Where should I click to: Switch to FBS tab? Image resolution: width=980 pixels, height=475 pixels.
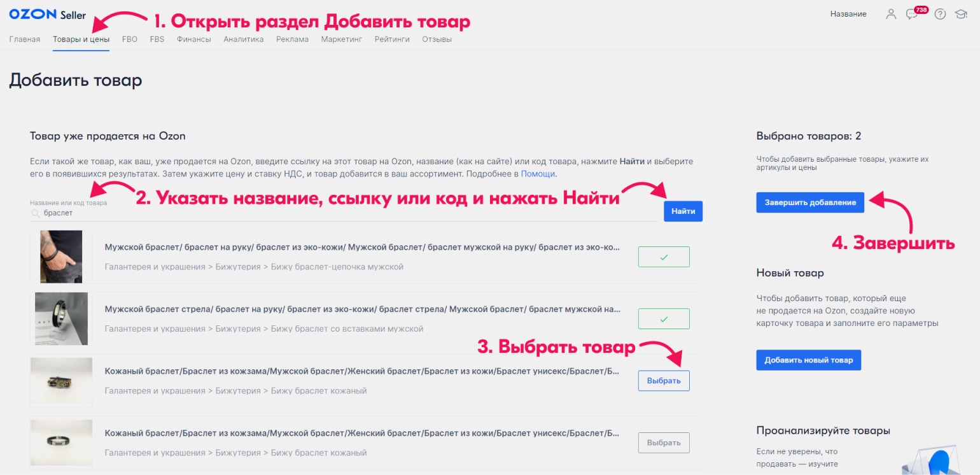(157, 39)
